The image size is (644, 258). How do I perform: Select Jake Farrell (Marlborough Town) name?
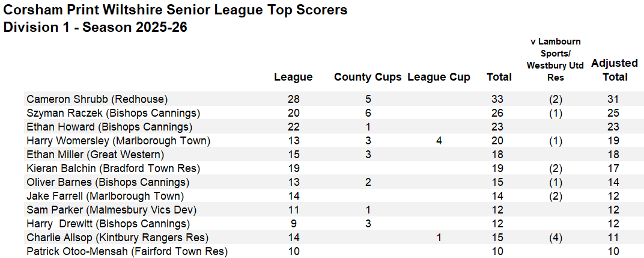tap(105, 196)
